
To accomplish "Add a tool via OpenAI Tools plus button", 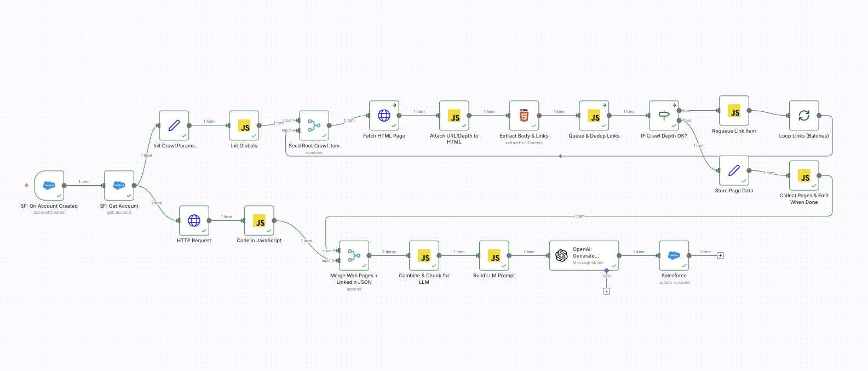I will [606, 292].
